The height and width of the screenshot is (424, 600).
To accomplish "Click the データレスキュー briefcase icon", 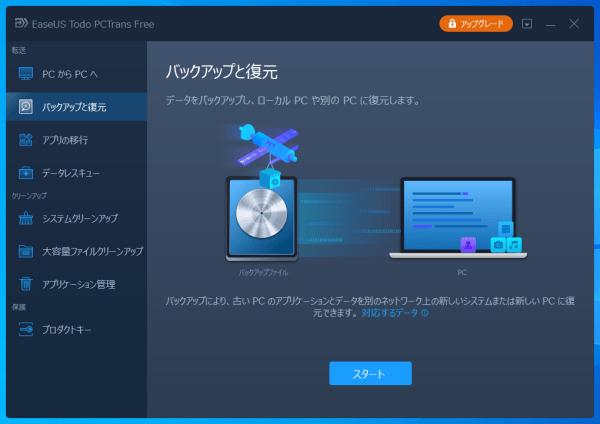I will [x=26, y=173].
